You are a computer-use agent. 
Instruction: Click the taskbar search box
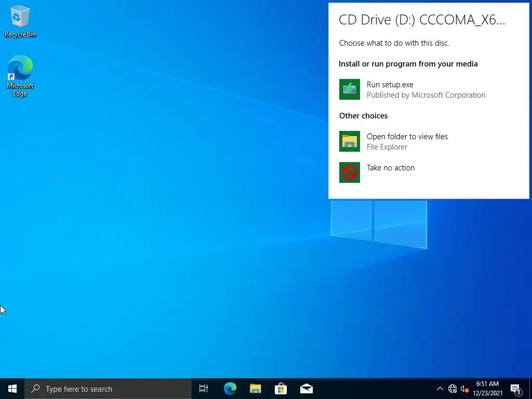108,389
